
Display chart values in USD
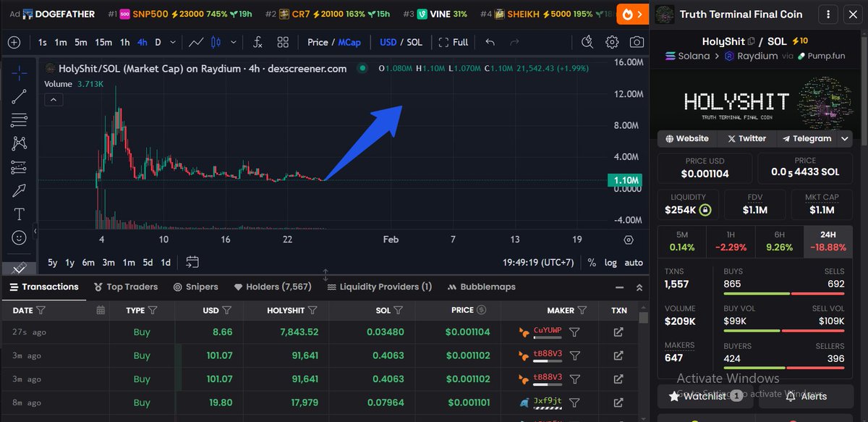(x=388, y=42)
